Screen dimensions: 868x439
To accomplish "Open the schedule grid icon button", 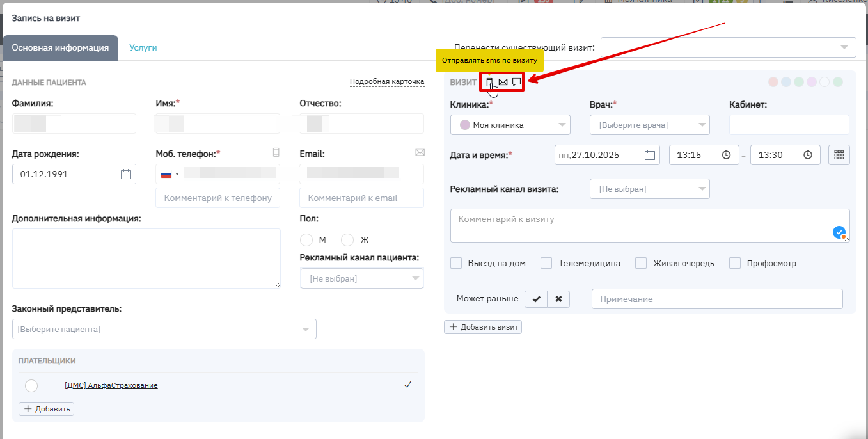I will point(839,155).
